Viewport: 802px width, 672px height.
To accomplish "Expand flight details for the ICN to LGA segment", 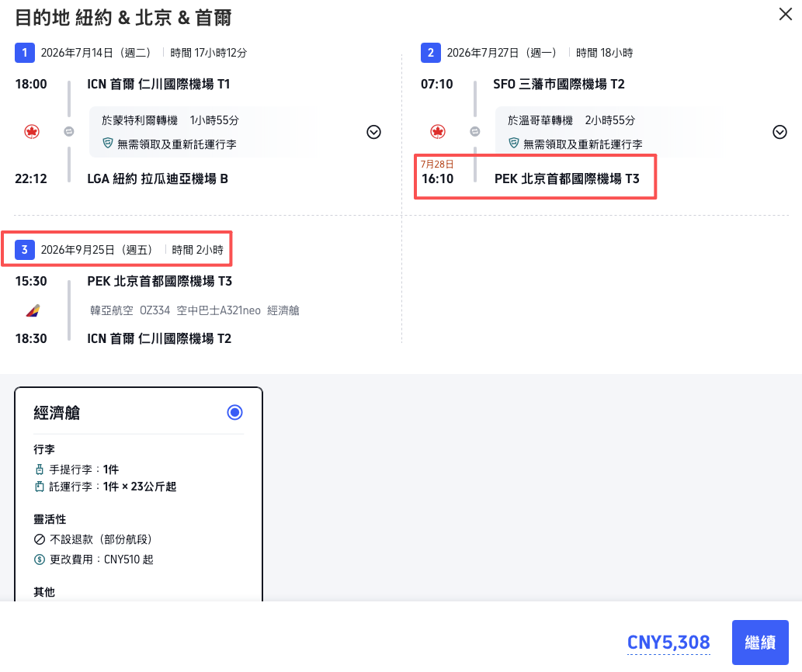I will coord(373,132).
